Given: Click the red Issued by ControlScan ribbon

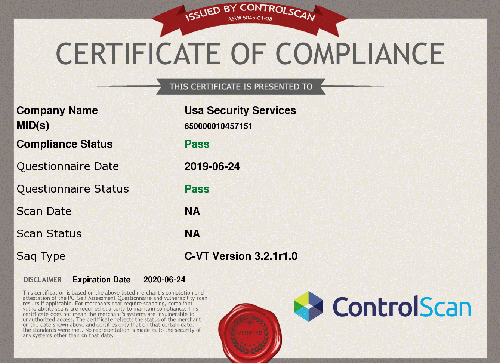Looking at the screenshot, I should coord(250,19).
